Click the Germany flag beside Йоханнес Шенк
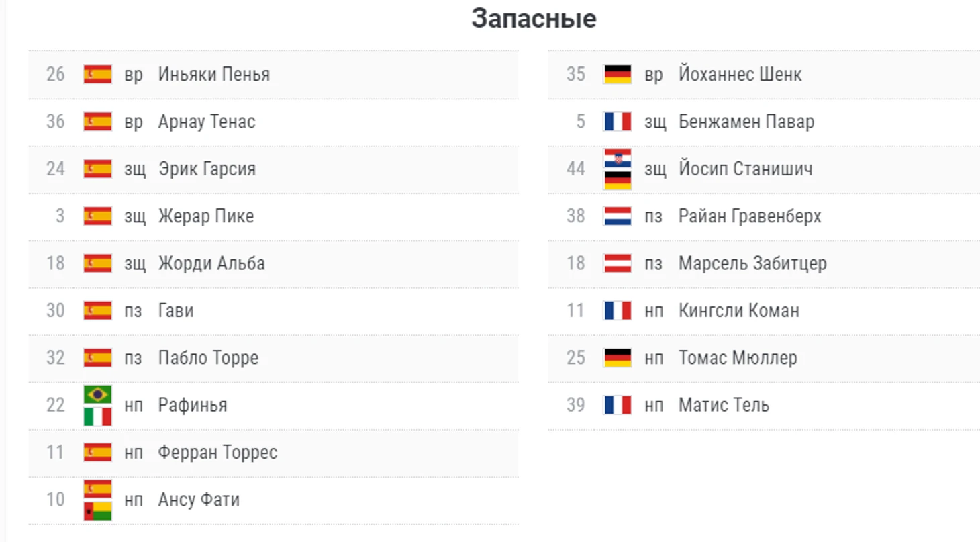Screen dimensions: 980x542 point(617,74)
